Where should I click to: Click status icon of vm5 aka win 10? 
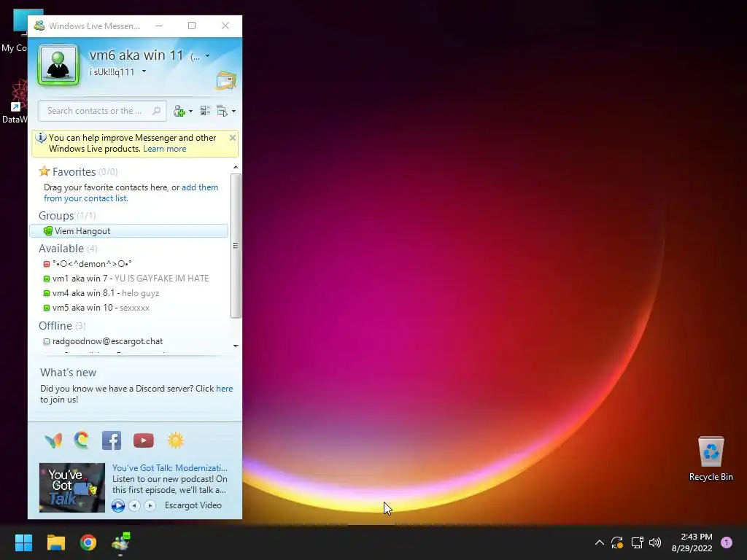point(47,308)
